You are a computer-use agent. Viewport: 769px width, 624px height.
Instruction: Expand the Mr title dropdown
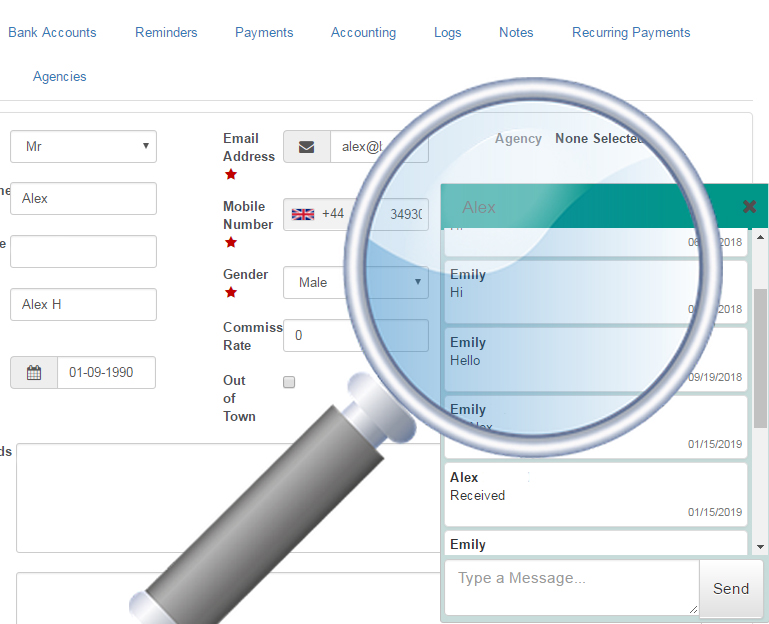[83, 146]
